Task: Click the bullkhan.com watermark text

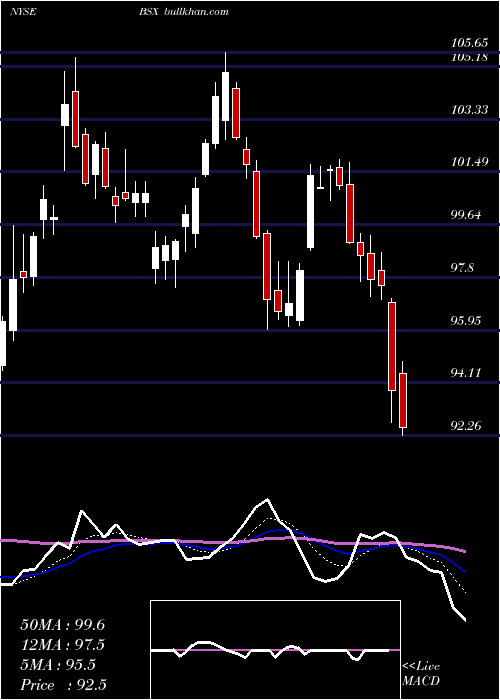Action: tap(196, 12)
